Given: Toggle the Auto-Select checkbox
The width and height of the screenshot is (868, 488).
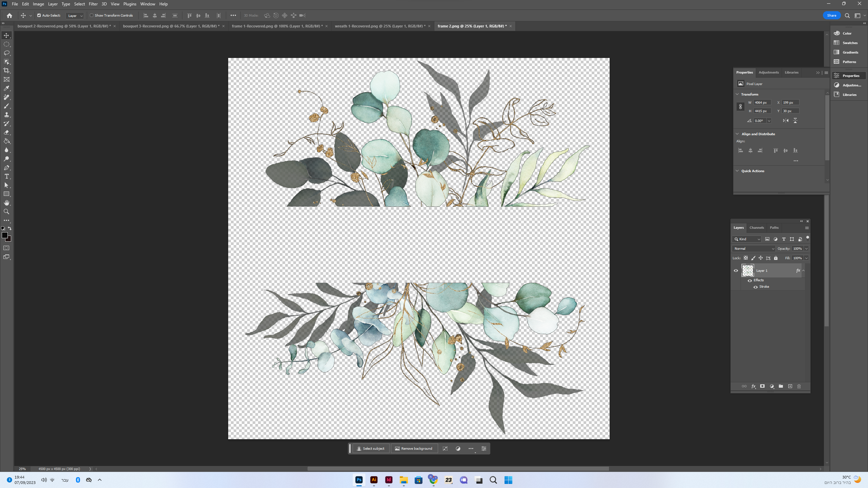Looking at the screenshot, I should pos(39,15).
